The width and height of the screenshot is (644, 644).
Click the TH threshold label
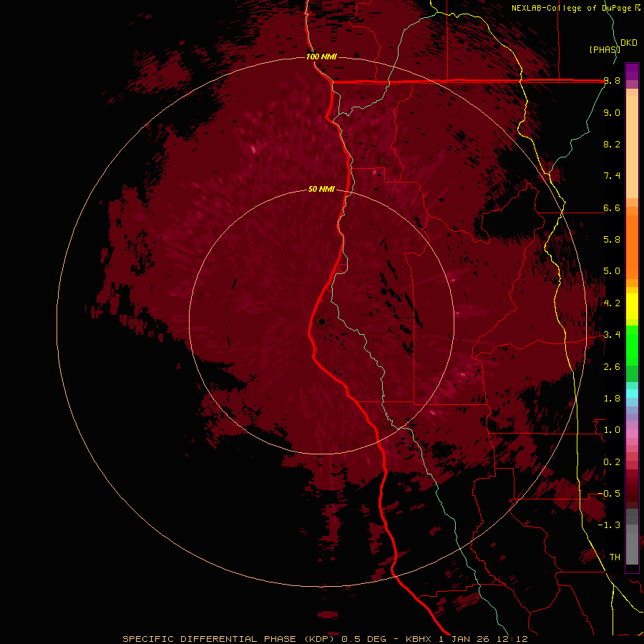pos(615,557)
